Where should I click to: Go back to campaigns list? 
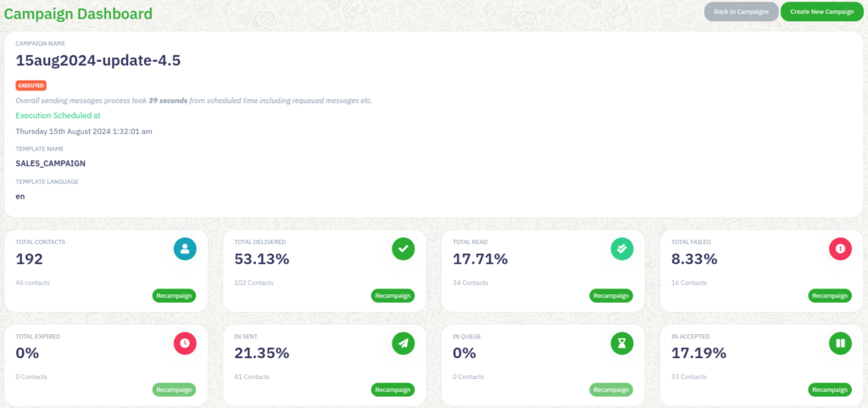coord(741,12)
